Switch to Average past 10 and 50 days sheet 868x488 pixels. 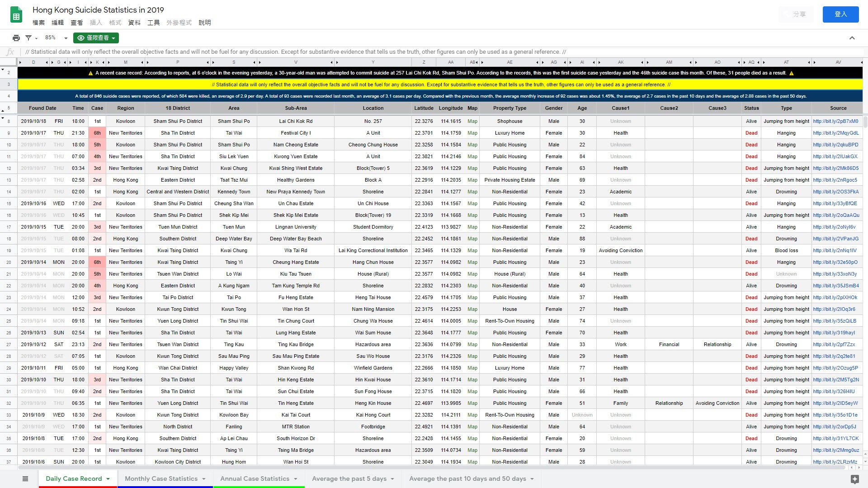click(x=467, y=479)
